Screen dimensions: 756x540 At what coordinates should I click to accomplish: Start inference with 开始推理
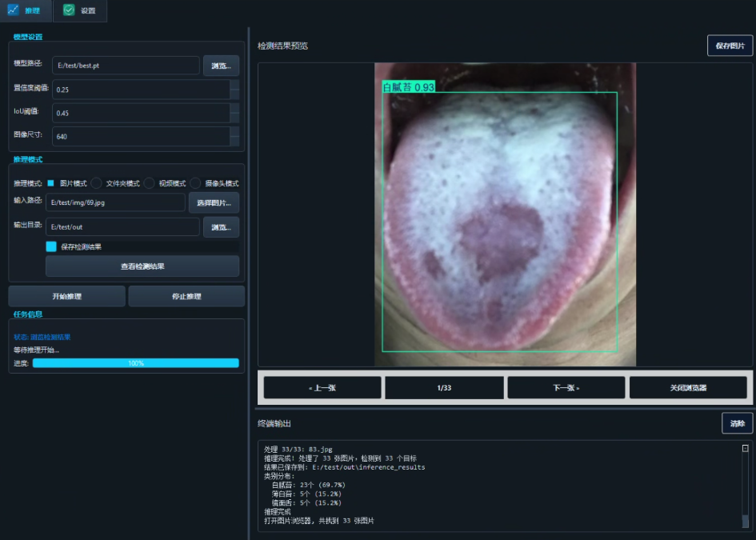point(66,296)
